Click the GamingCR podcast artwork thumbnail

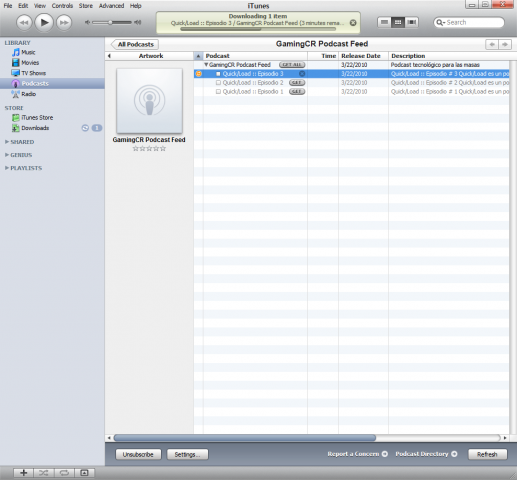pos(149,101)
